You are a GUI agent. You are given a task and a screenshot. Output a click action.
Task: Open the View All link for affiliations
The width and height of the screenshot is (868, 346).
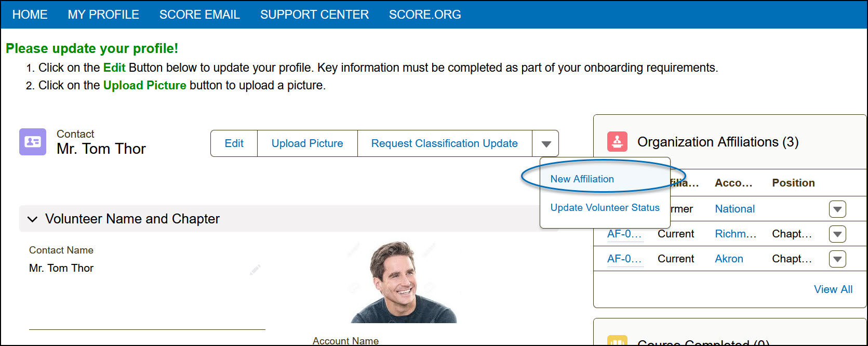833,289
